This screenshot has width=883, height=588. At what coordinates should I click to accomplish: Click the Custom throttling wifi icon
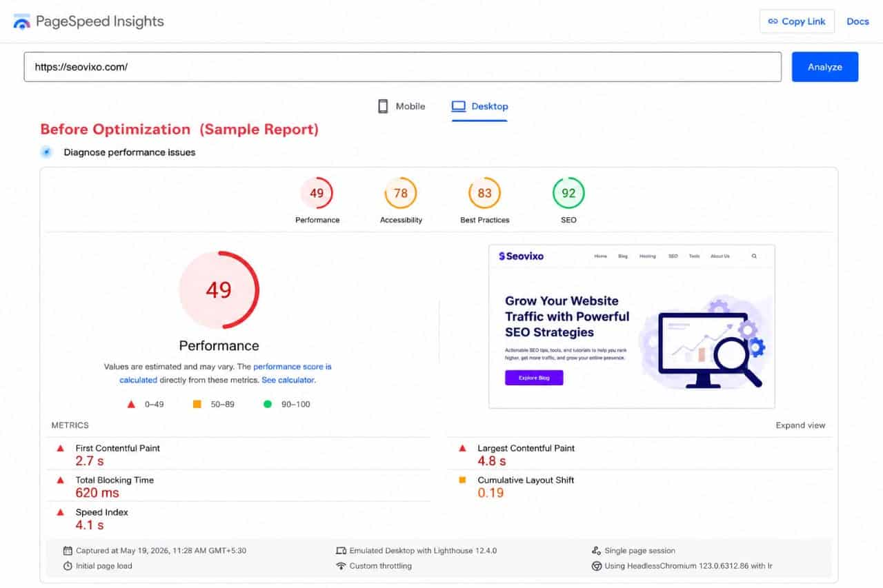coord(341,566)
